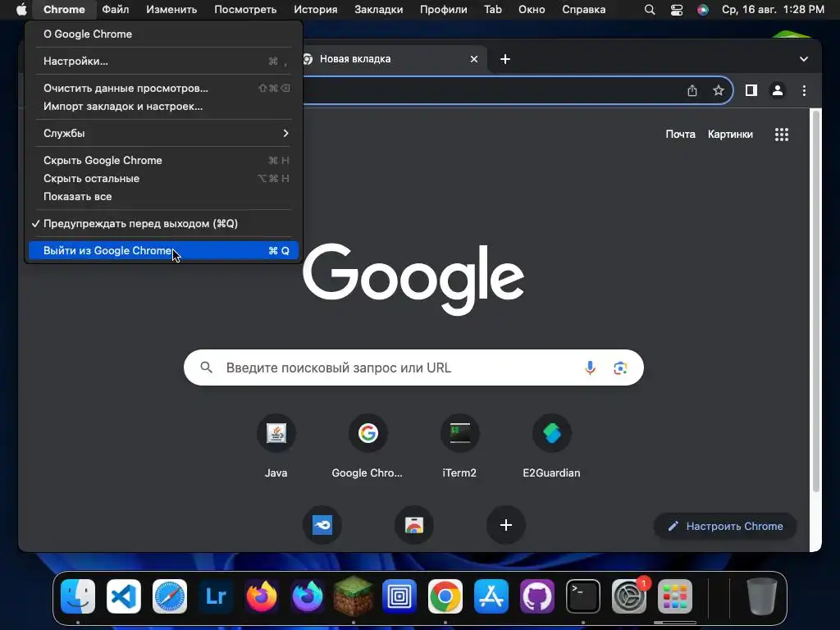Open the Картинки link

(730, 135)
